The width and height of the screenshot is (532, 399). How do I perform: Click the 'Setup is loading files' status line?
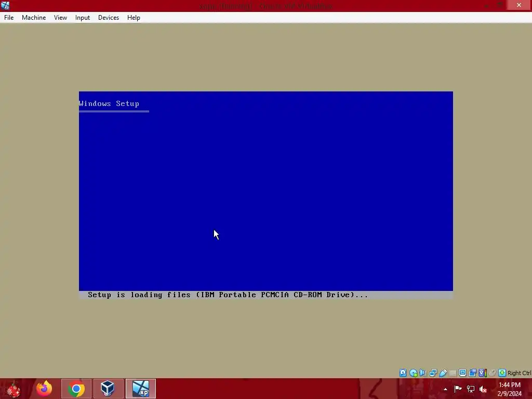(228, 295)
